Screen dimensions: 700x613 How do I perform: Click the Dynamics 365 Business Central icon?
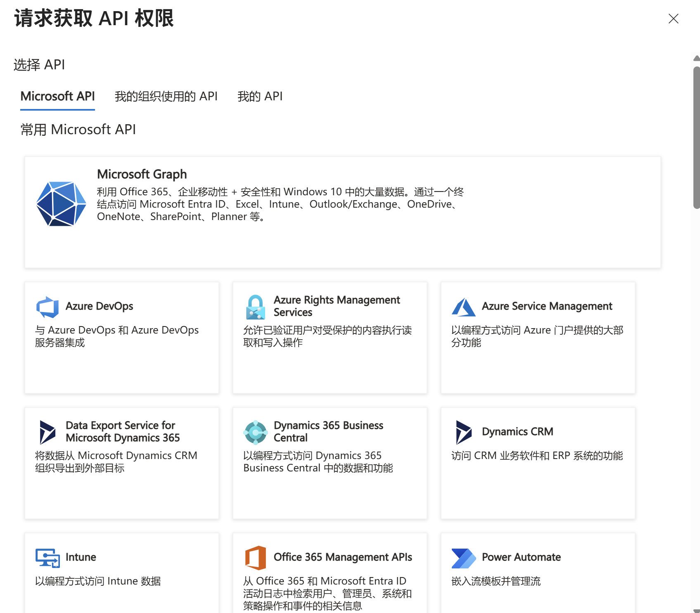(255, 433)
